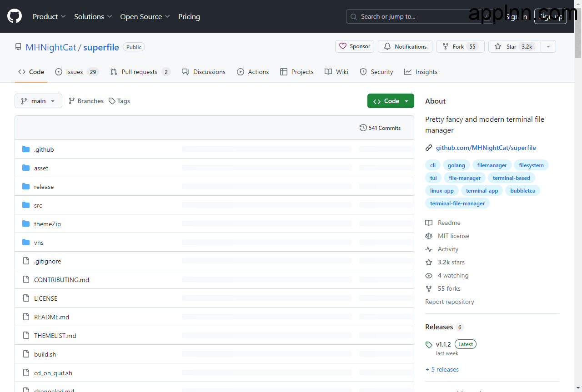Open the + 5 releases link
Image resolution: width=582 pixels, height=392 pixels.
pyautogui.click(x=442, y=369)
